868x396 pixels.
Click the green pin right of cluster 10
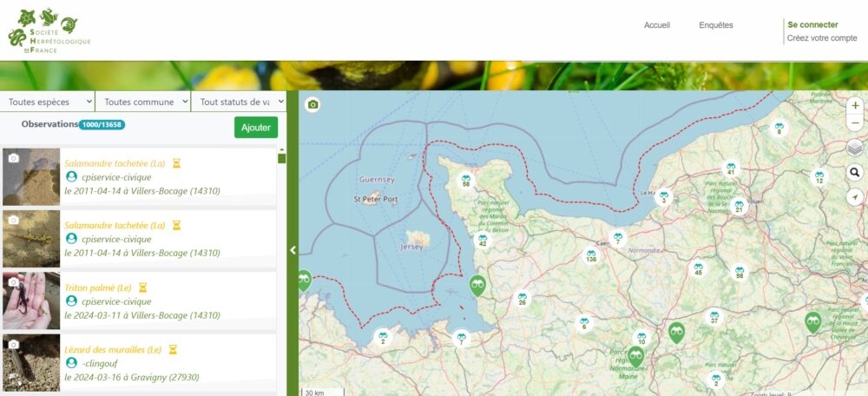tap(676, 333)
